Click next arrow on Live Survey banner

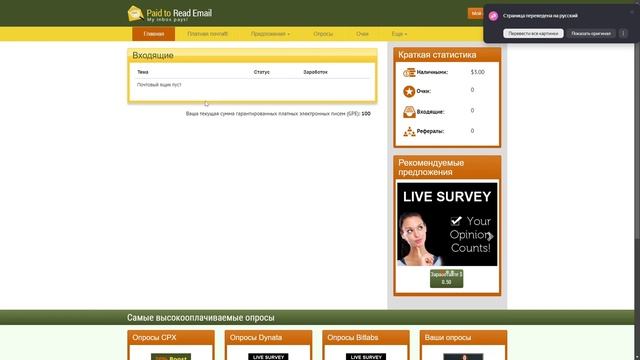tap(490, 236)
